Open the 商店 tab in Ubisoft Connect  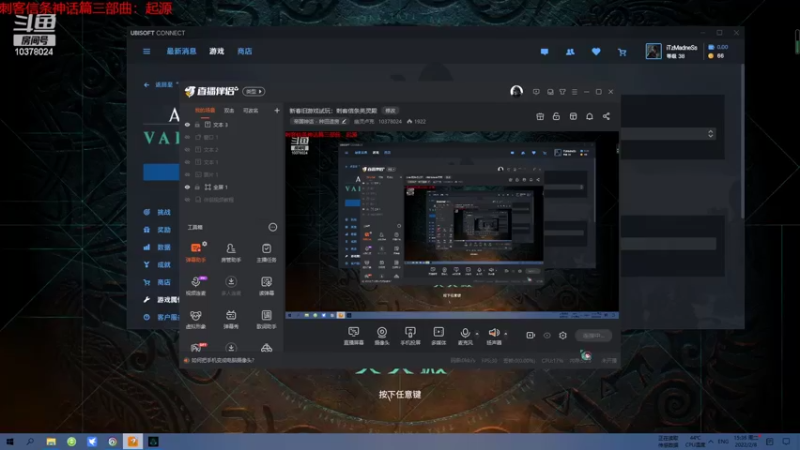click(x=244, y=52)
